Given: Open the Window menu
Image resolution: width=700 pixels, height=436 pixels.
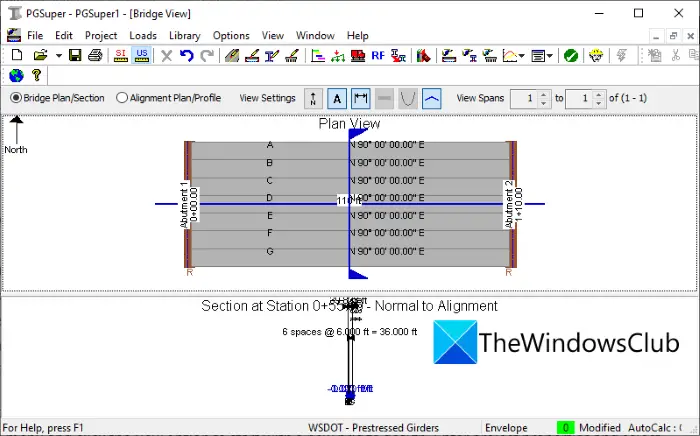Looking at the screenshot, I should point(315,36).
